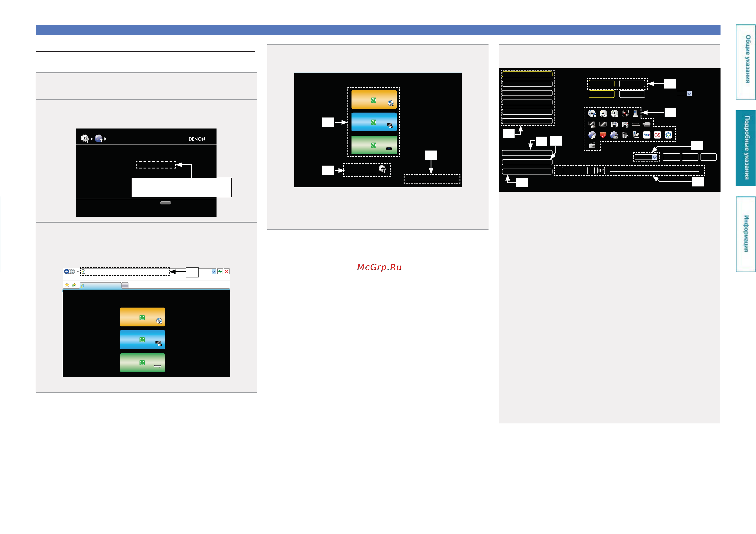
Task: Click the globe with wrench network icon
Action: pyautogui.click(x=99, y=139)
